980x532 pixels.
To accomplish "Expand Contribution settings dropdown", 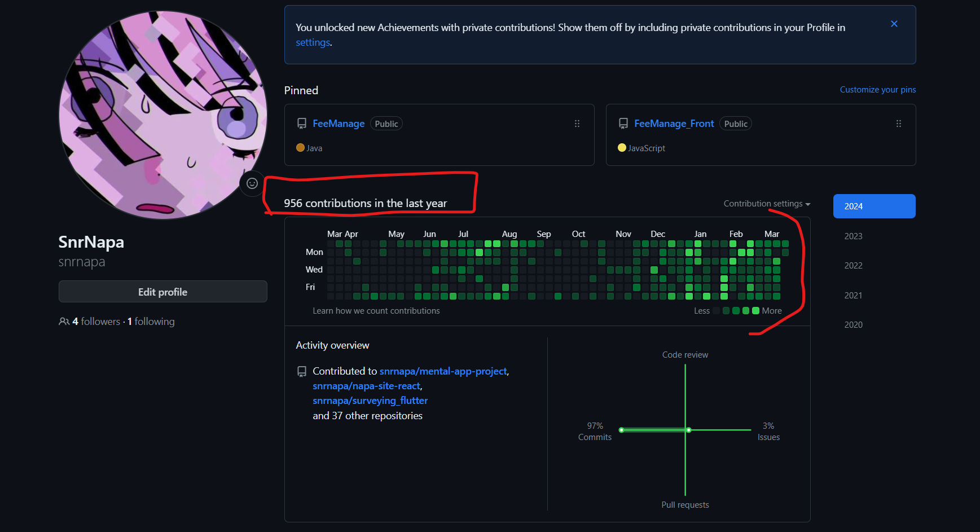I will point(767,204).
